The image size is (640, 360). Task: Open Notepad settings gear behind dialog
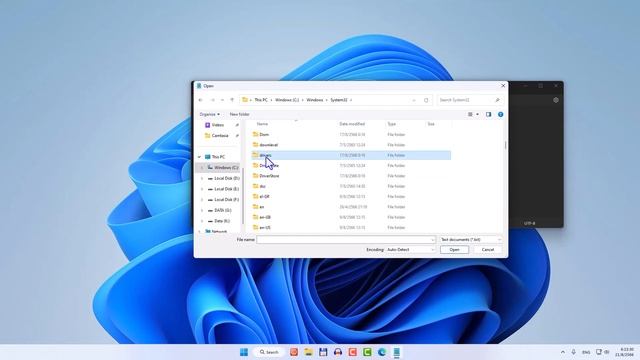556,100
